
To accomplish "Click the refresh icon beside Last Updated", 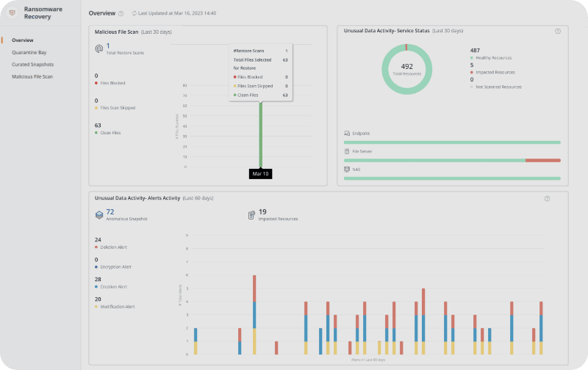I will [134, 14].
